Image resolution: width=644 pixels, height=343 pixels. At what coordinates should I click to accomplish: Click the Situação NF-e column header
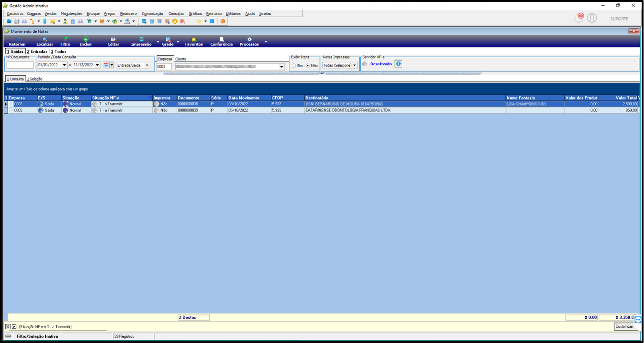[121, 98]
